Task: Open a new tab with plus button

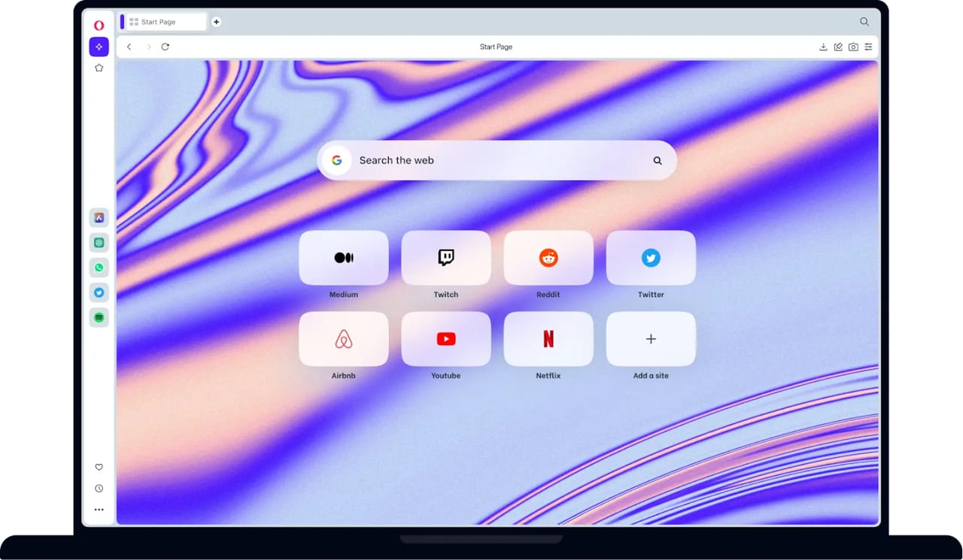Action: [x=216, y=22]
